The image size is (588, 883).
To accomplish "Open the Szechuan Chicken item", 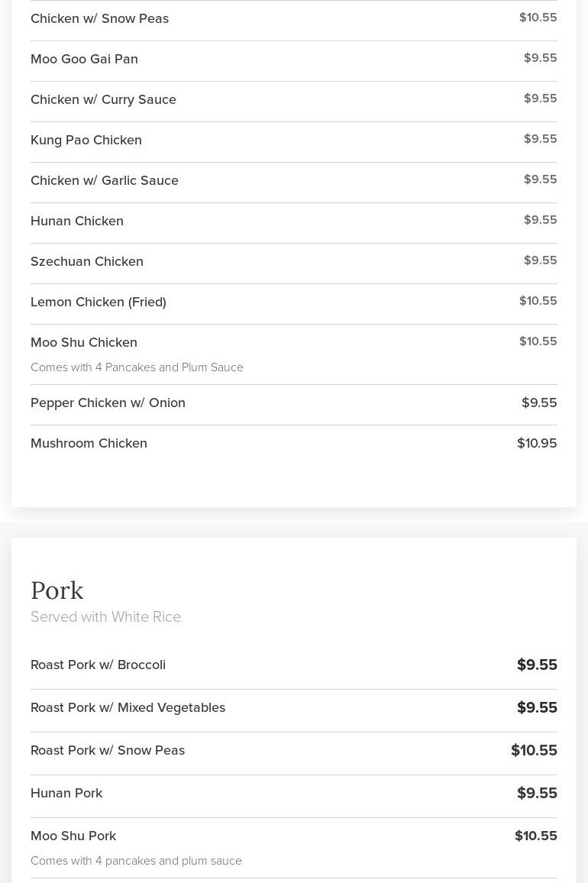I will tap(87, 261).
